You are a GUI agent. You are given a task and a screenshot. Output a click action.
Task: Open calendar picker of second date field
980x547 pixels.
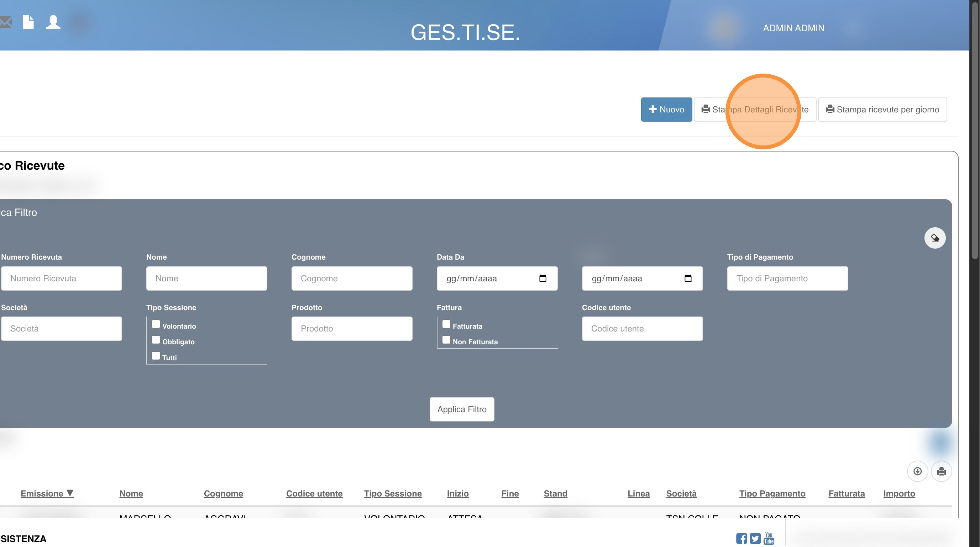(x=688, y=278)
